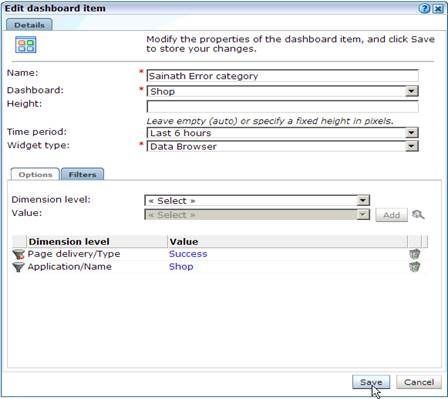Viewport: 448px width, 399px height.
Task: Save the dashboard item changes
Action: (x=371, y=382)
